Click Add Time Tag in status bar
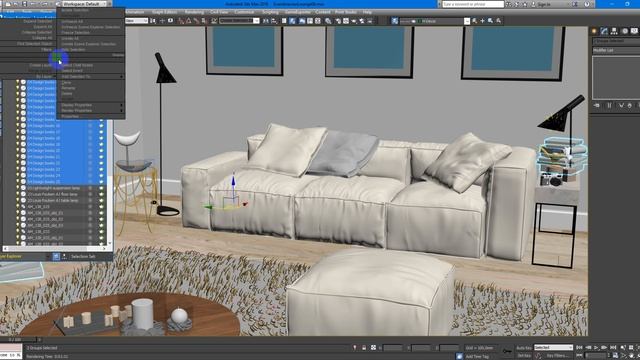This screenshot has width=640, height=360. (477, 356)
